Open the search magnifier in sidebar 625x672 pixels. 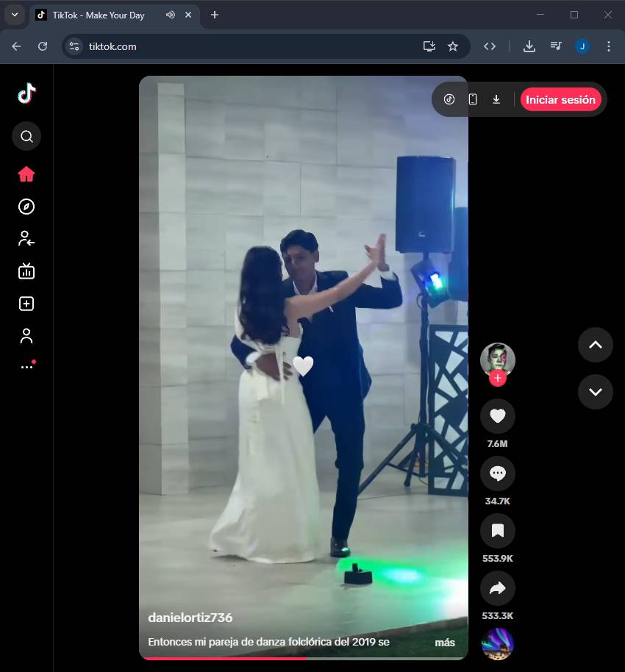tap(26, 136)
